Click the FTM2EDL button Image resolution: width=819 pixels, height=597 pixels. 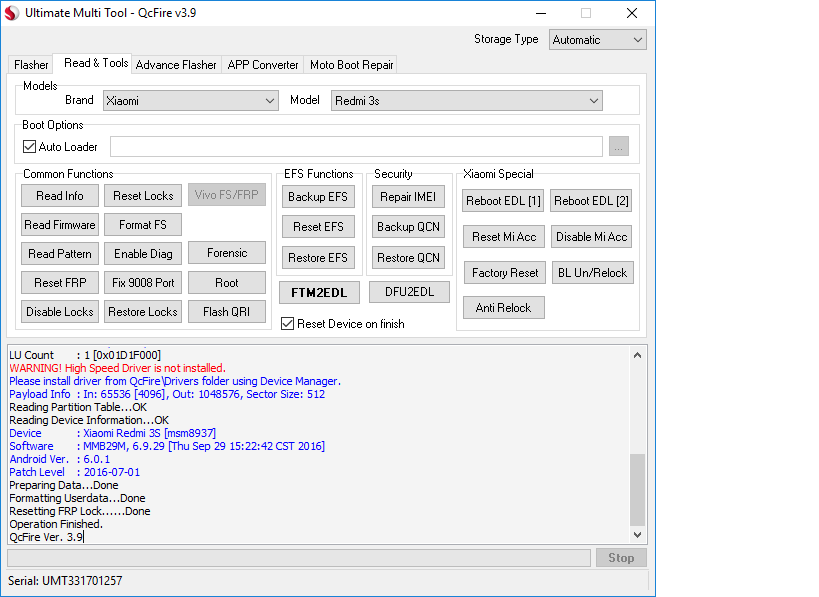[319, 292]
